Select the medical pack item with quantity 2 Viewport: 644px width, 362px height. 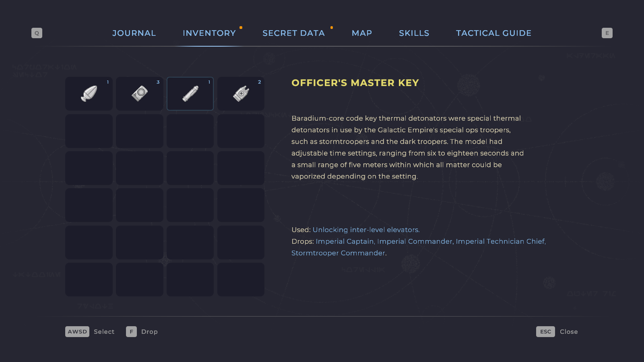pyautogui.click(x=241, y=94)
